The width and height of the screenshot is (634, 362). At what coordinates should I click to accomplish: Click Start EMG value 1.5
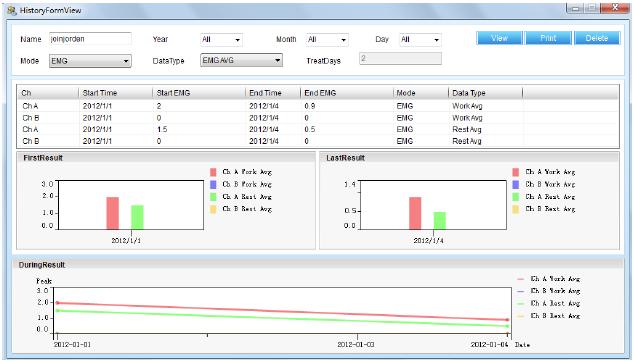click(x=162, y=129)
